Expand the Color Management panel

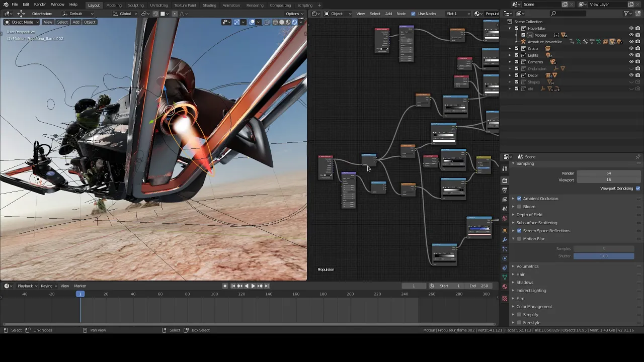pos(534,307)
